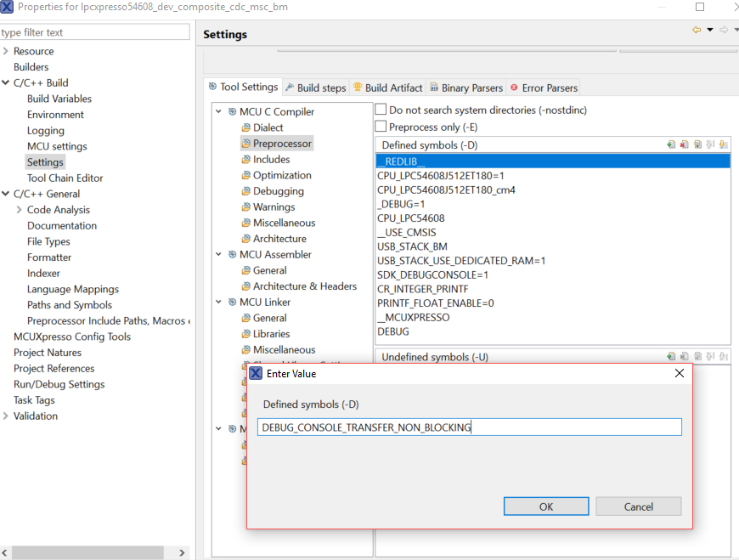Click Cancel in Enter Value dialog
The height and width of the screenshot is (560, 739).
pyautogui.click(x=639, y=506)
